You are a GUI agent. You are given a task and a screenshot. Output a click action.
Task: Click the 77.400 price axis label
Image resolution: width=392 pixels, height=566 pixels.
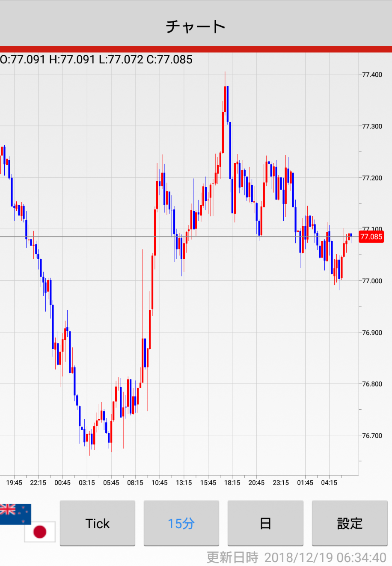tap(372, 75)
